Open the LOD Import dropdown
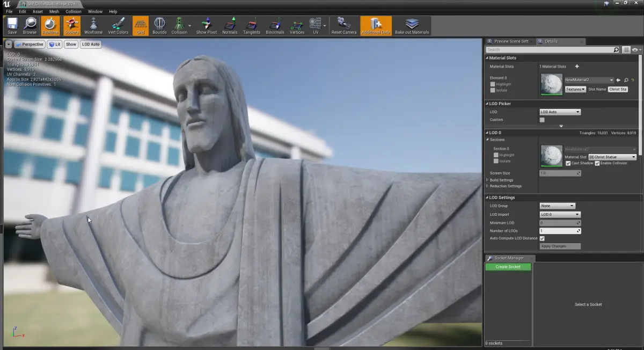 pos(560,214)
